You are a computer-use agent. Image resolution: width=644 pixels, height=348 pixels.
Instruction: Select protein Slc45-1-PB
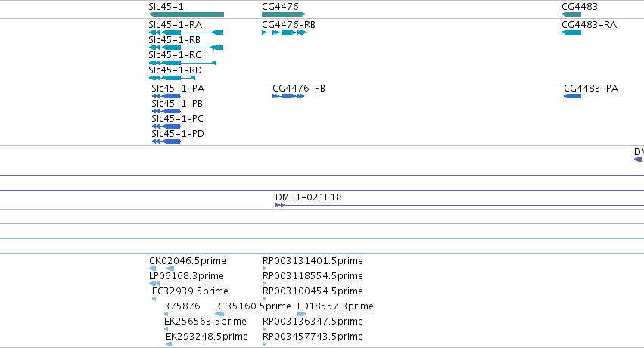tap(166, 111)
